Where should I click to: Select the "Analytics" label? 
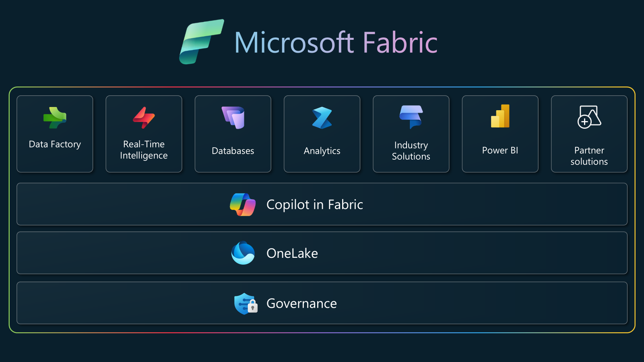(x=322, y=151)
